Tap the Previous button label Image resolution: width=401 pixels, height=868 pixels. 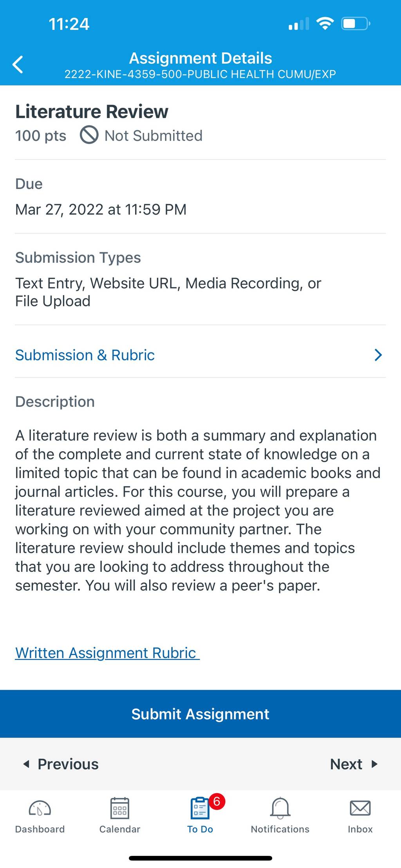tap(68, 764)
